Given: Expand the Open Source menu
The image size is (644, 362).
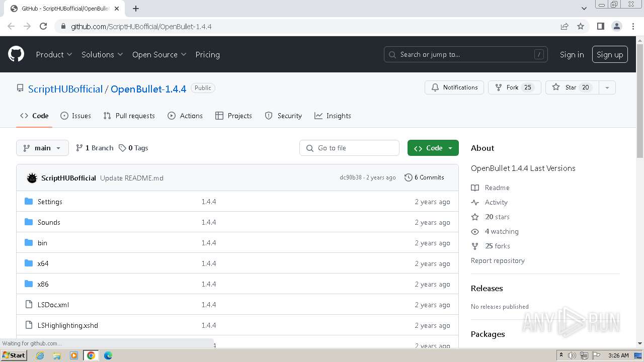Looking at the screenshot, I should tap(159, 54).
